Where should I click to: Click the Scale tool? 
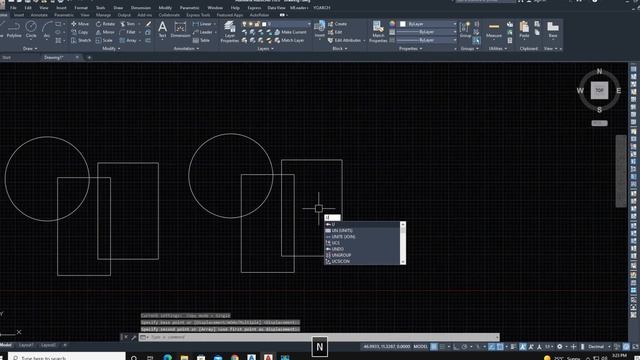click(104, 40)
